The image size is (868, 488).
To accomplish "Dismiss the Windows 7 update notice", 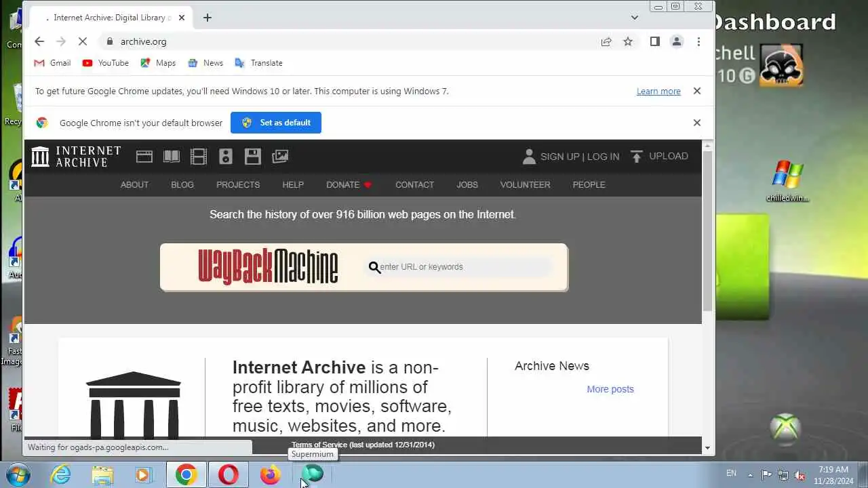I will [696, 91].
